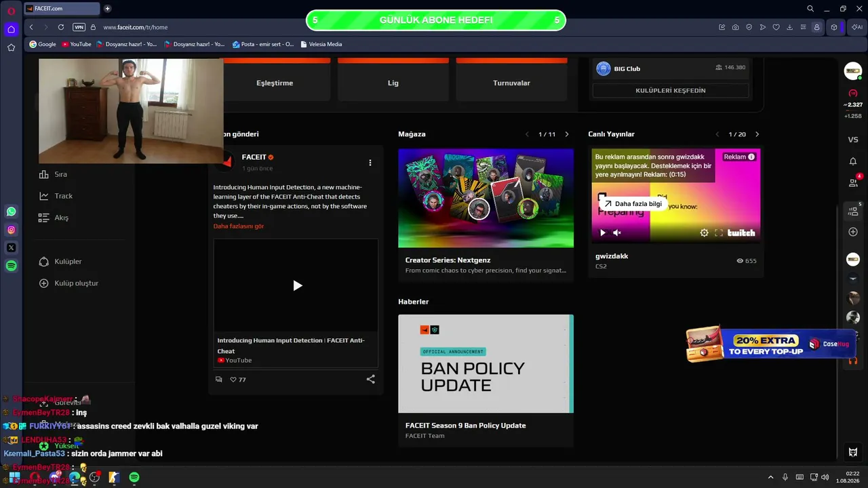Add page to bookmarks with the heart icon
Screen dimensions: 868x488
tap(776, 27)
